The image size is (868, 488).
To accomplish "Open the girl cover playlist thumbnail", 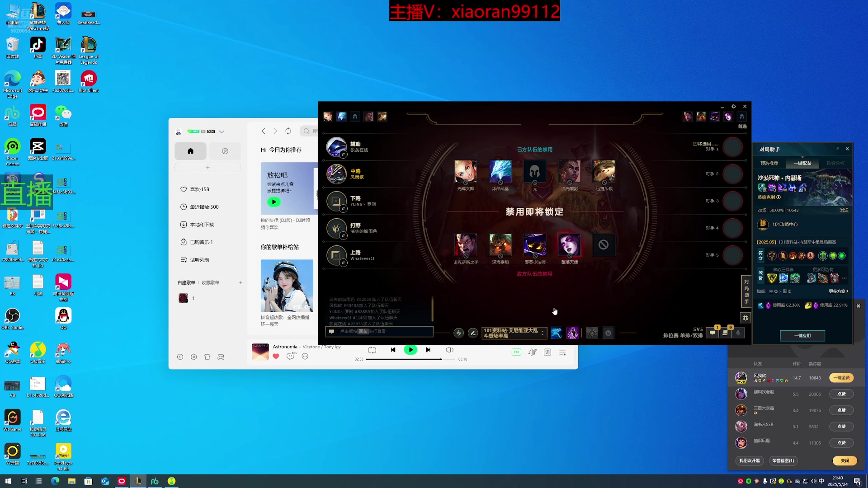I will coord(287,286).
